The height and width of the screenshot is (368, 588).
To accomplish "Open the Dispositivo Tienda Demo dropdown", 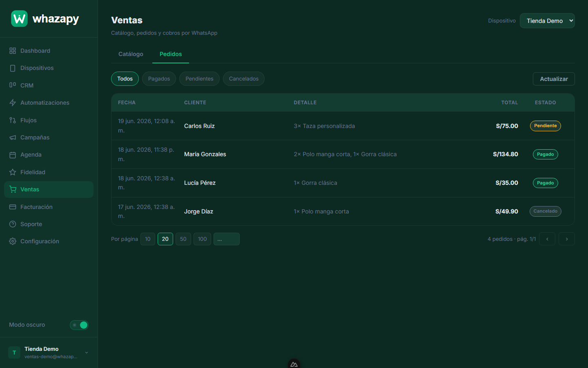I will [x=547, y=21].
